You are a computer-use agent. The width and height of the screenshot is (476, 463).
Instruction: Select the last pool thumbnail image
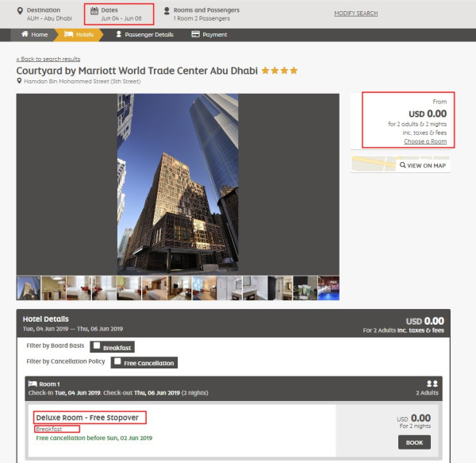coord(328,287)
